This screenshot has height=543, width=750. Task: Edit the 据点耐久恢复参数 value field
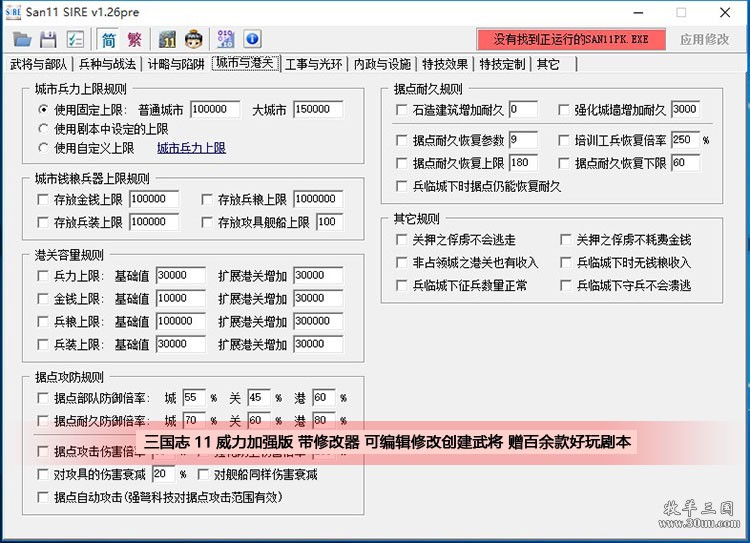coord(523,140)
